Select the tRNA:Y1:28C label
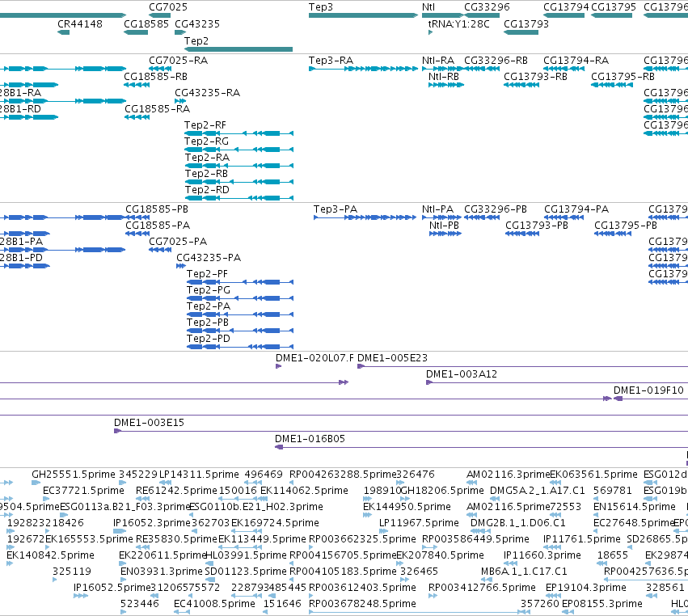The width and height of the screenshot is (688, 616). pos(459,23)
